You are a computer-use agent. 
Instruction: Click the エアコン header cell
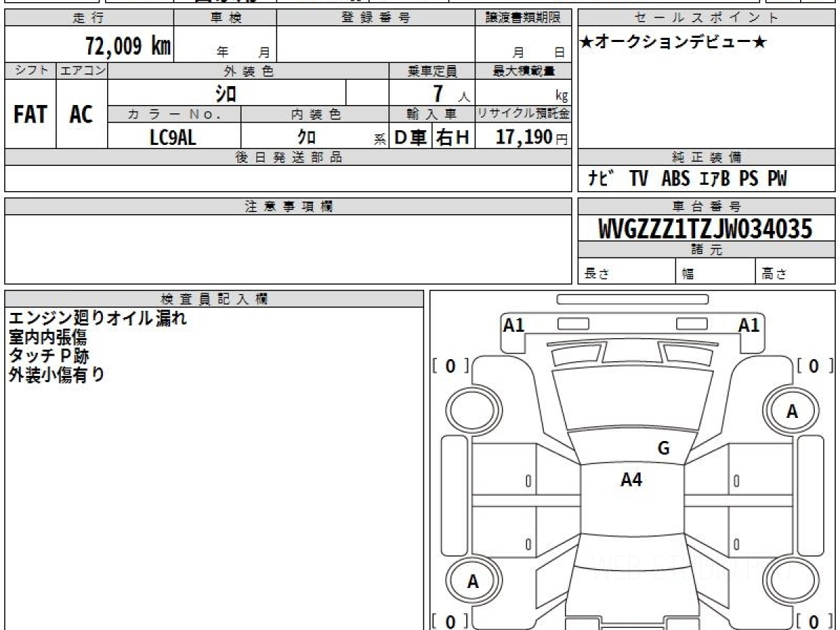coord(82,71)
